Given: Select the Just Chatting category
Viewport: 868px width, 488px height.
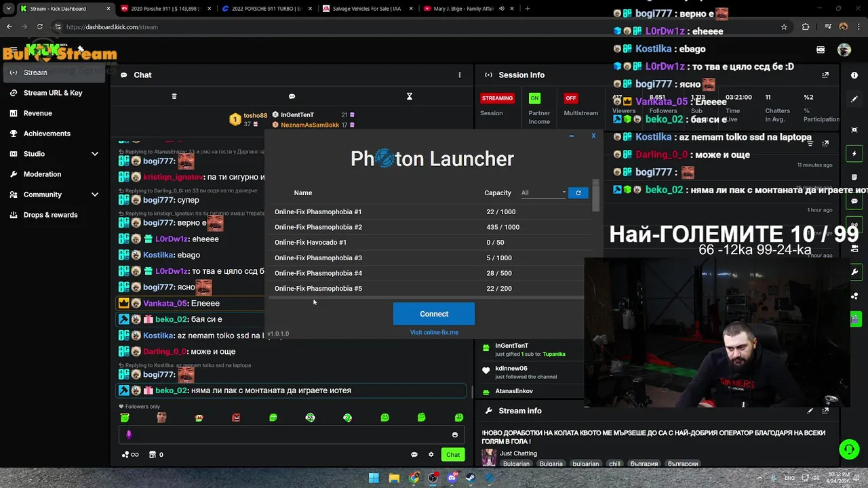Looking at the screenshot, I should click(x=519, y=453).
